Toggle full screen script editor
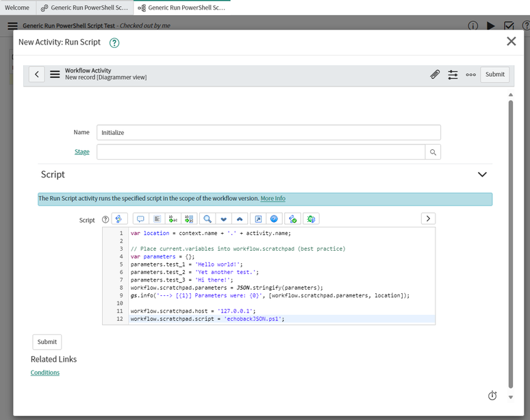Screen dimensions: 530x420 coord(258,219)
